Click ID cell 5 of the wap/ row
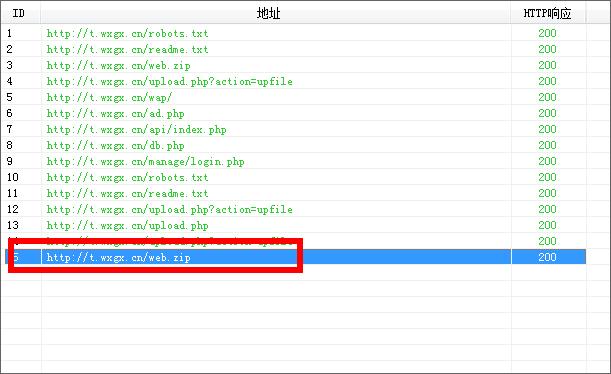This screenshot has width=611, height=374. pos(9,97)
